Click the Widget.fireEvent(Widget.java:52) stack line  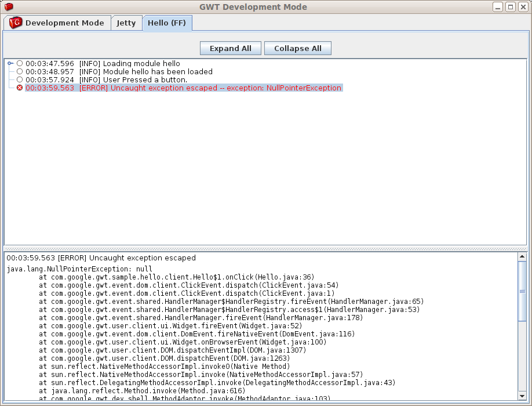tap(170, 326)
